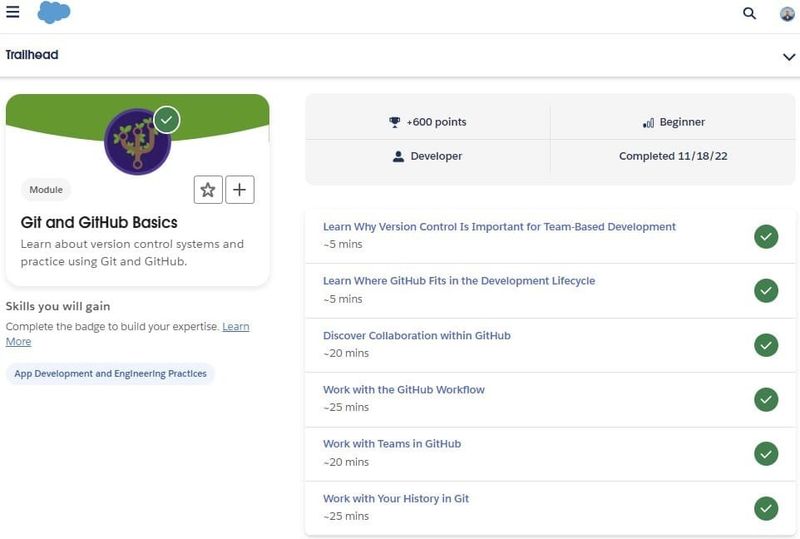Click the Git and GitHub Basics badge image
The image size is (800, 539).
137,142
